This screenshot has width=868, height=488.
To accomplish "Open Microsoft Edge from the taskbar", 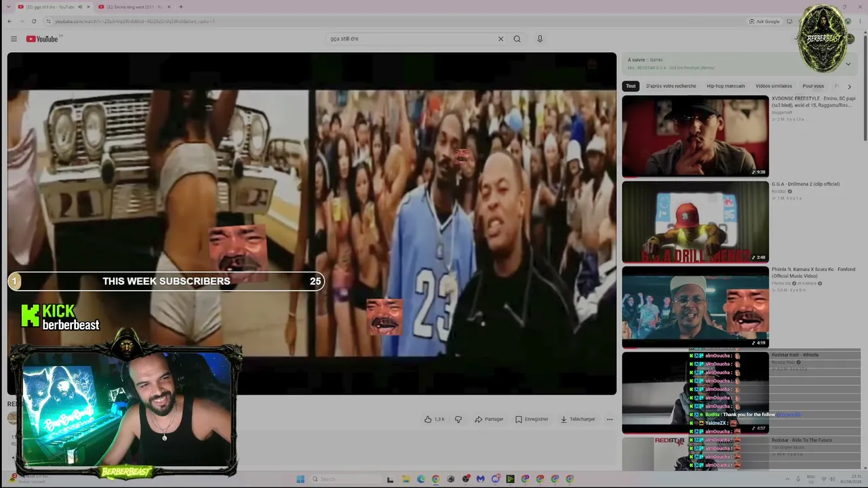I will tap(421, 479).
